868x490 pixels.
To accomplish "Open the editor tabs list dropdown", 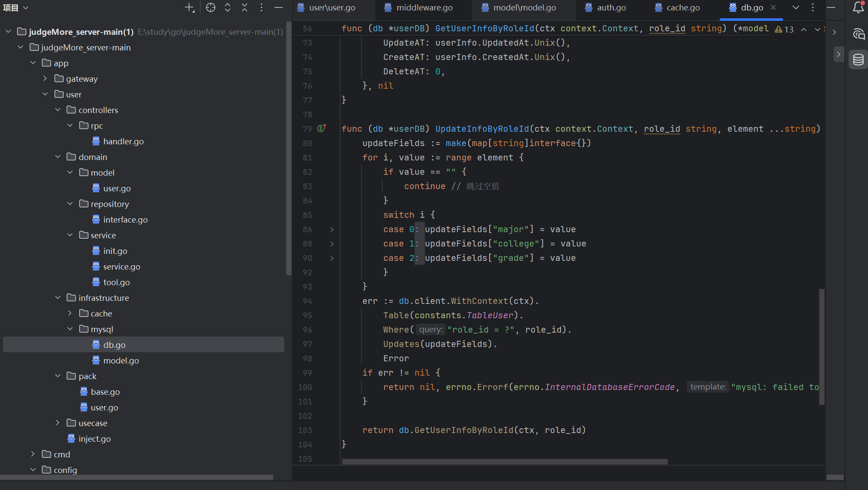I will click(796, 7).
